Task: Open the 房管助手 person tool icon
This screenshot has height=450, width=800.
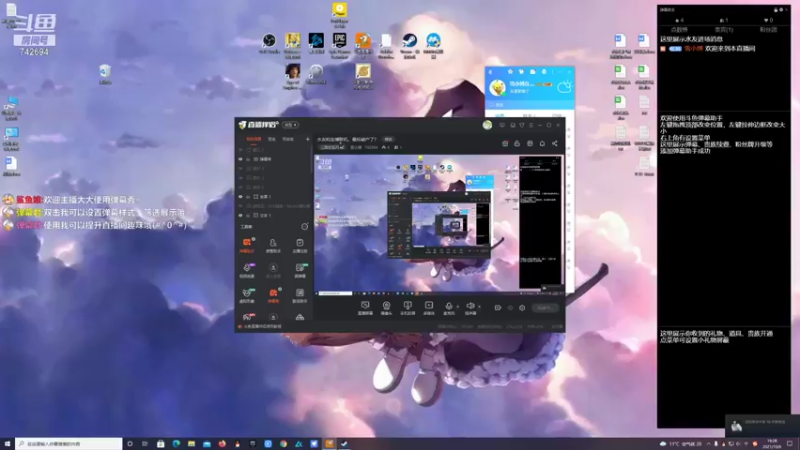Action: 273,243
